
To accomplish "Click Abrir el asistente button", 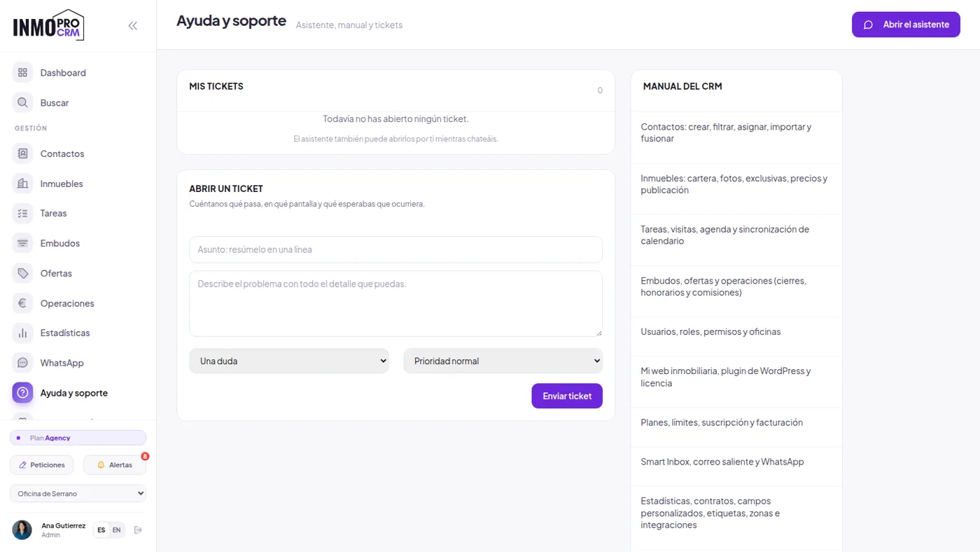I will pyautogui.click(x=906, y=25).
